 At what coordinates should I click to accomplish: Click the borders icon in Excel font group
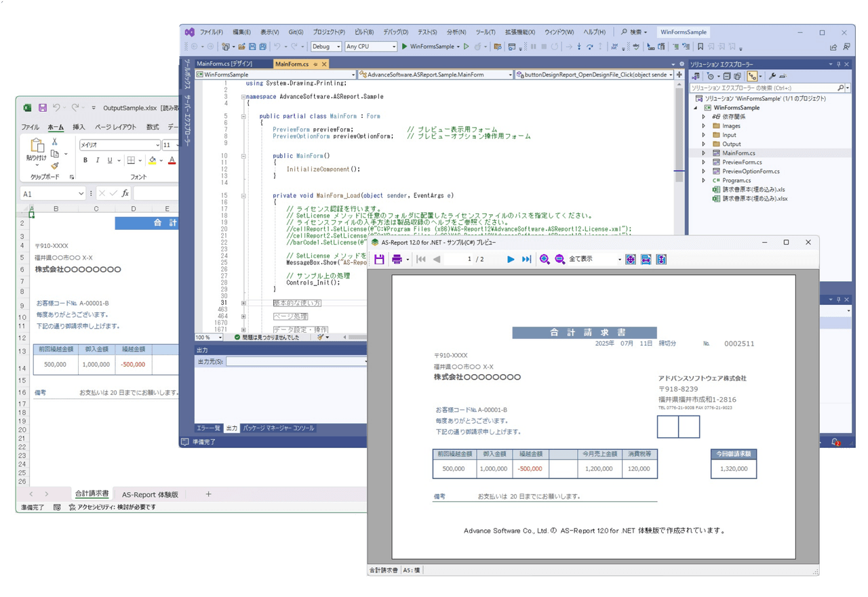[131, 161]
